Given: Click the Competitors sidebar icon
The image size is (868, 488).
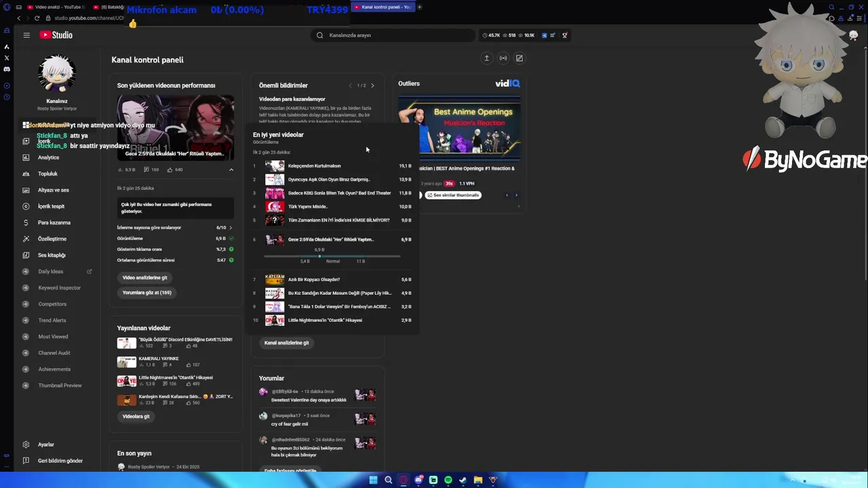Looking at the screenshot, I should point(26,304).
